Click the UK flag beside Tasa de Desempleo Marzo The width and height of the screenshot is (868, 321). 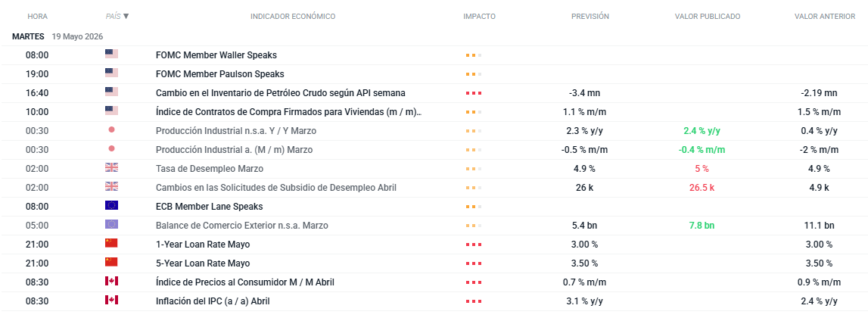(111, 168)
